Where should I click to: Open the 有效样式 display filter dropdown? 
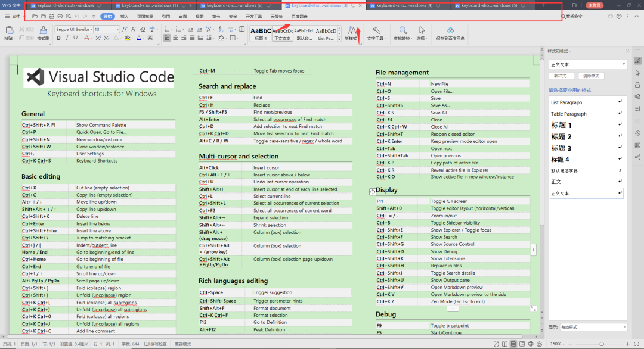(593, 327)
